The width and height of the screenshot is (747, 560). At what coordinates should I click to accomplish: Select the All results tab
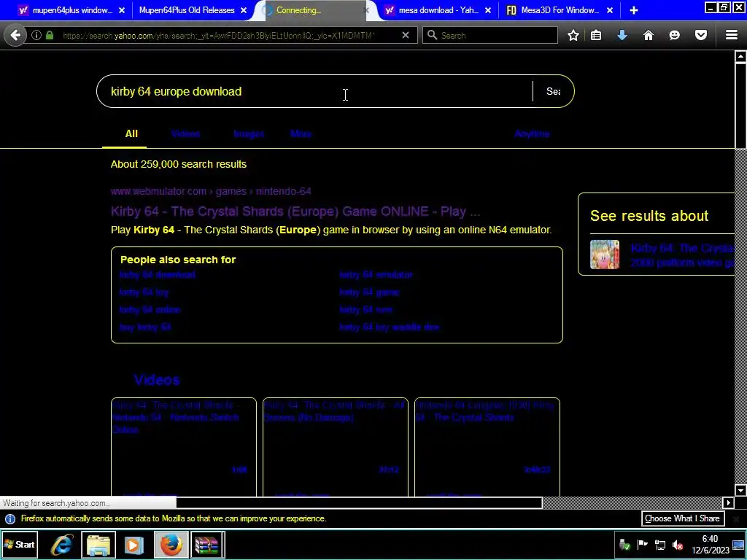click(131, 134)
